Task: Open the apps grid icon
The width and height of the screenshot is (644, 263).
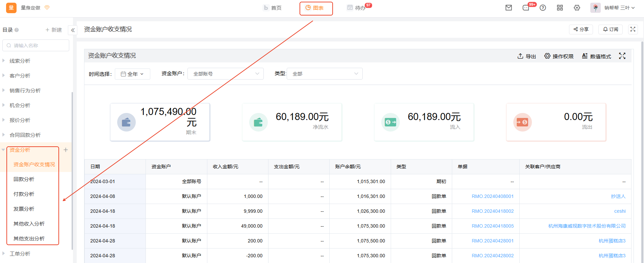Action: (560, 8)
